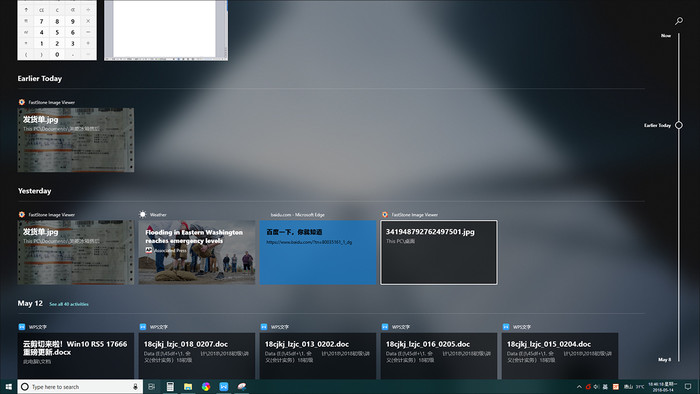The width and height of the screenshot is (700, 394).
Task: Toggle the Task View taskbar button
Action: point(152,386)
